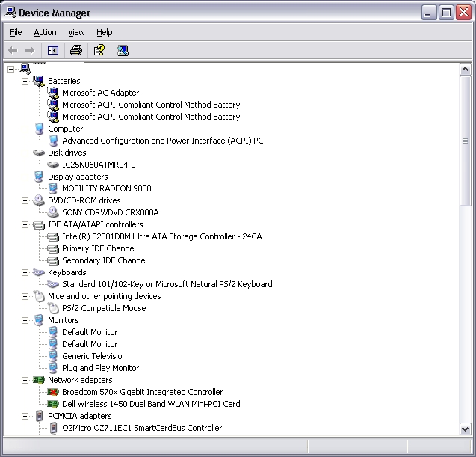Click the Print toolbar icon
The image size is (476, 457).
[76, 50]
